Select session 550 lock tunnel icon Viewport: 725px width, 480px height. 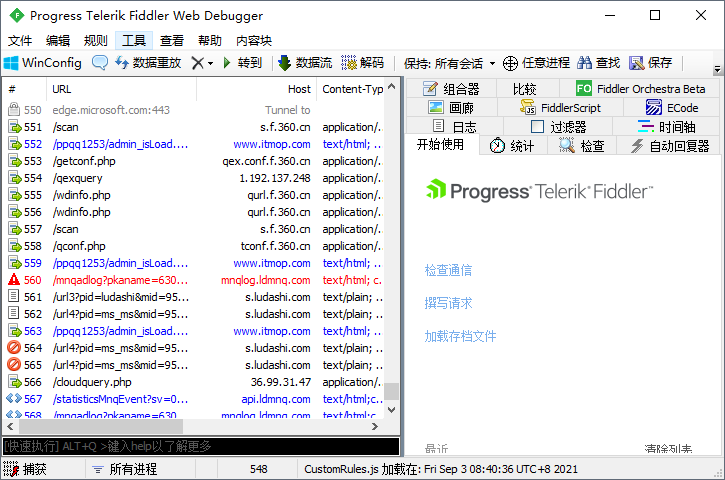[x=14, y=110]
